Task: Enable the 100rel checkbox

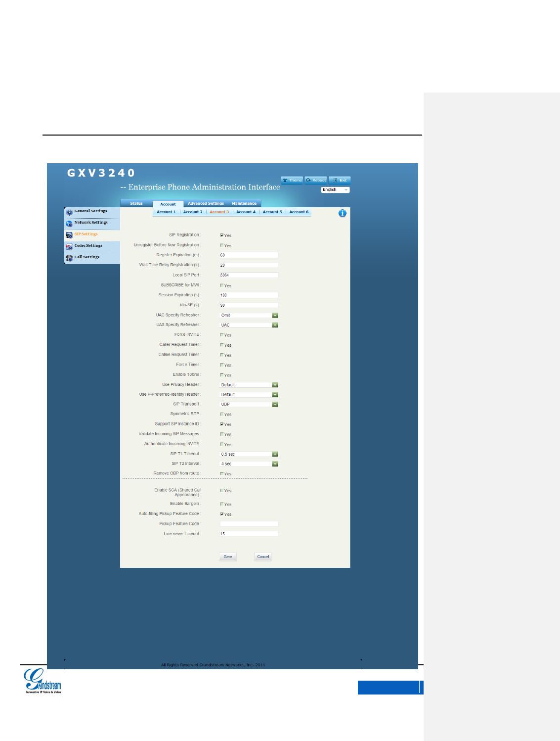Action: [222, 375]
